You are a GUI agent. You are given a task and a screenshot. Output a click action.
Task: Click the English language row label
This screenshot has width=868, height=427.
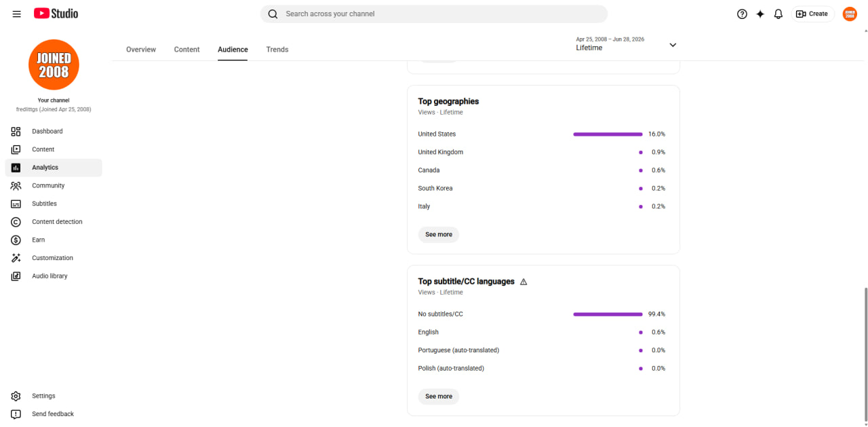coord(429,332)
